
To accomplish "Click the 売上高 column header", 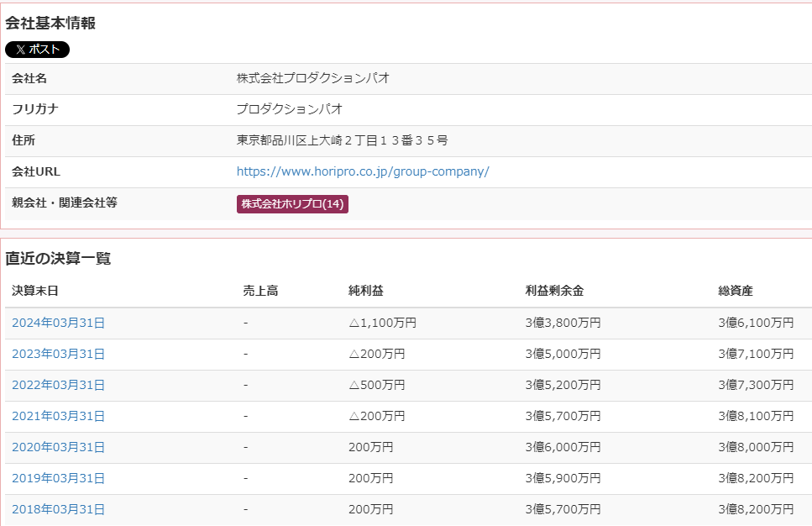I will click(260, 291).
